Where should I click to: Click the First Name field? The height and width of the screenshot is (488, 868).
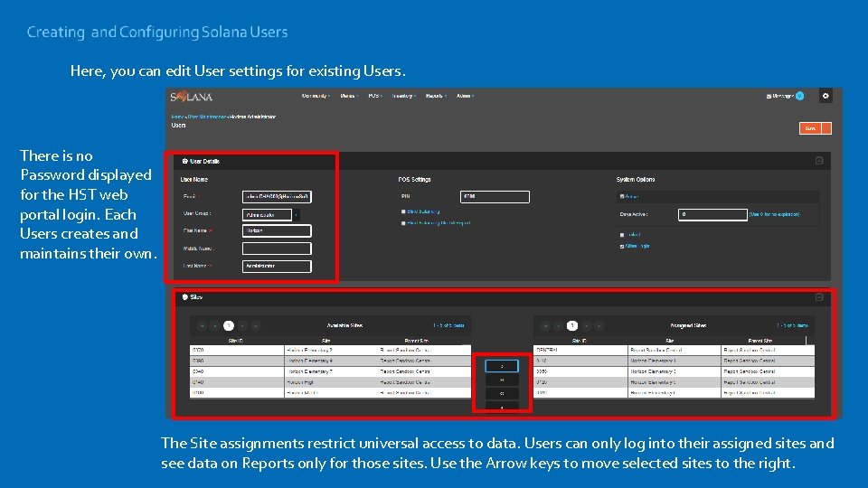(x=277, y=230)
